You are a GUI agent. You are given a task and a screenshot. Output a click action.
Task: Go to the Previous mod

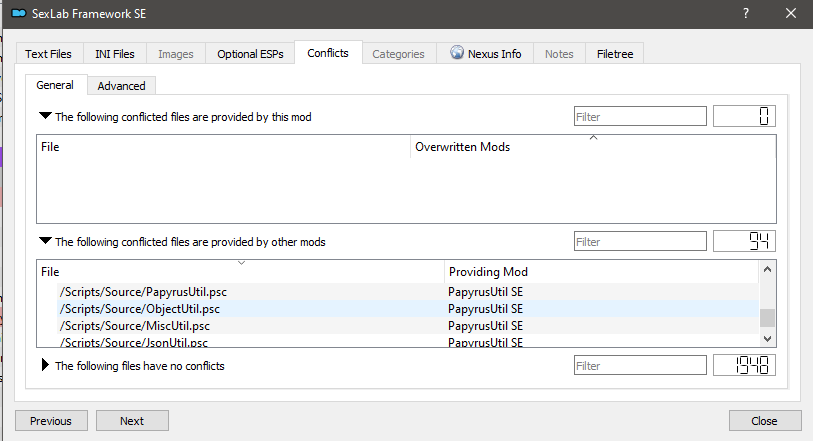point(51,421)
